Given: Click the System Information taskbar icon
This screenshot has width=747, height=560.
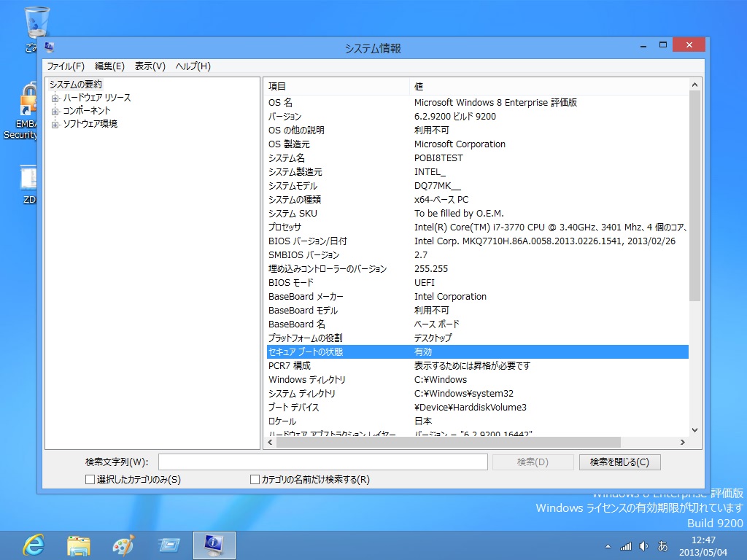Looking at the screenshot, I should click(214, 545).
